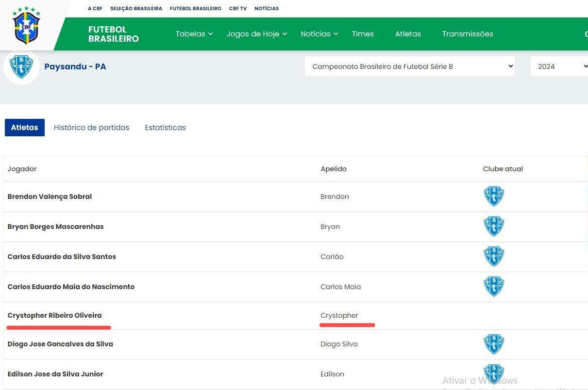Open the championship Série B dropdown

(x=410, y=66)
